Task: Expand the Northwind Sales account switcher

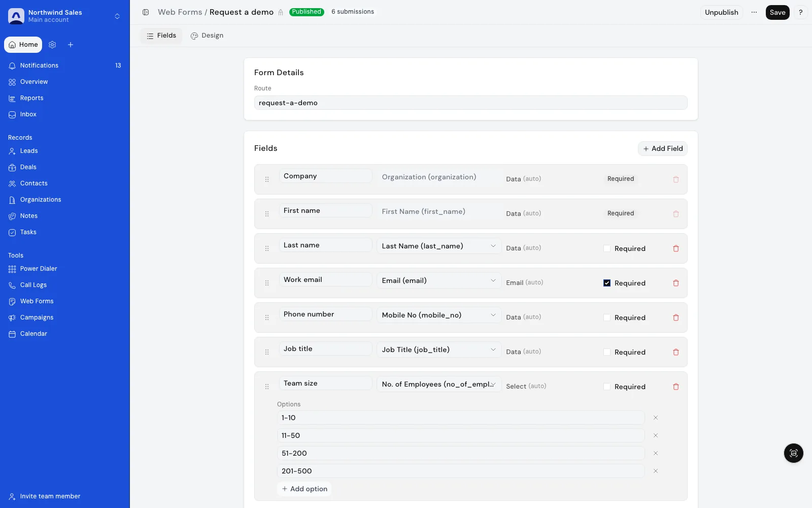Action: pyautogui.click(x=117, y=16)
